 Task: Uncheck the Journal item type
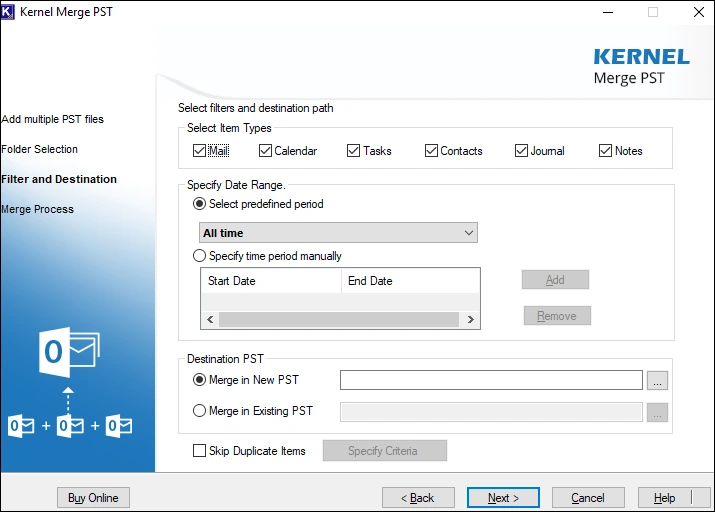pyautogui.click(x=521, y=150)
